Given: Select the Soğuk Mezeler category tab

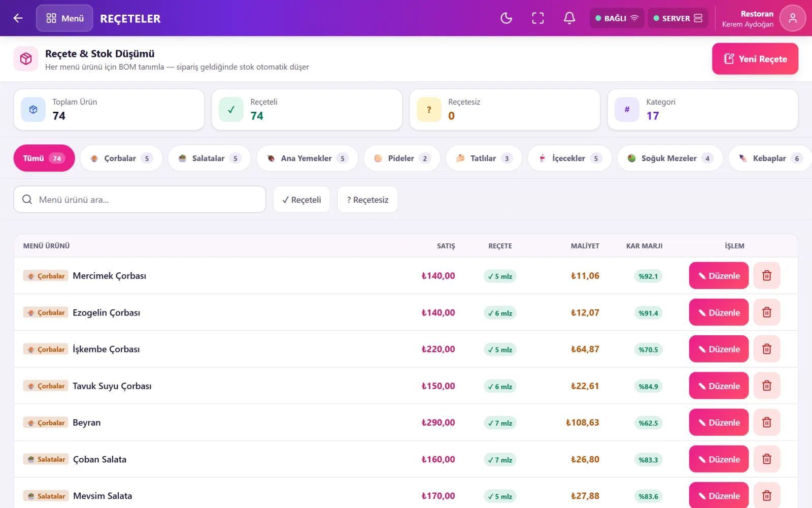Looking at the screenshot, I should (670, 158).
